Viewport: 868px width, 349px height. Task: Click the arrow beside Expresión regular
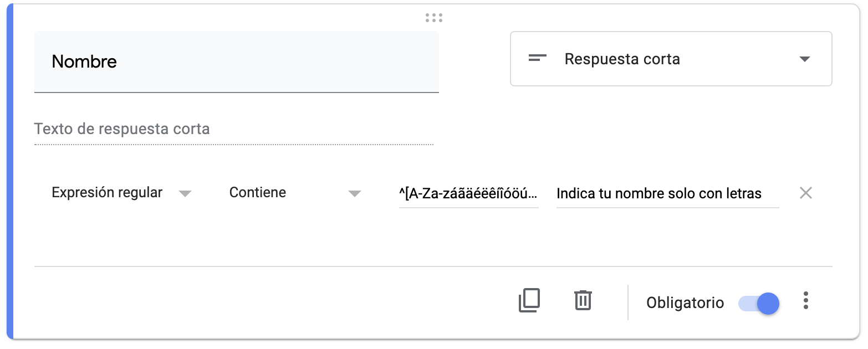[185, 194]
